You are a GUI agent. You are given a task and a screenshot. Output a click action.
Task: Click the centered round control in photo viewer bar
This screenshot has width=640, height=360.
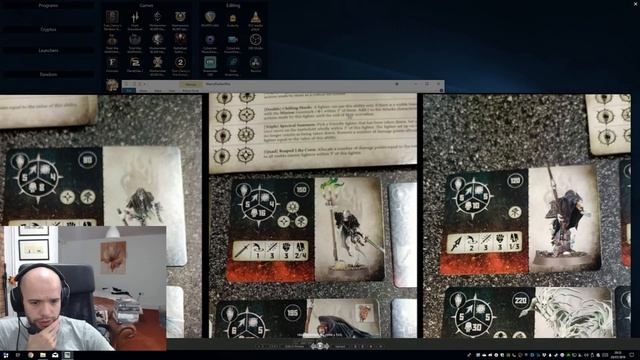[320, 346]
